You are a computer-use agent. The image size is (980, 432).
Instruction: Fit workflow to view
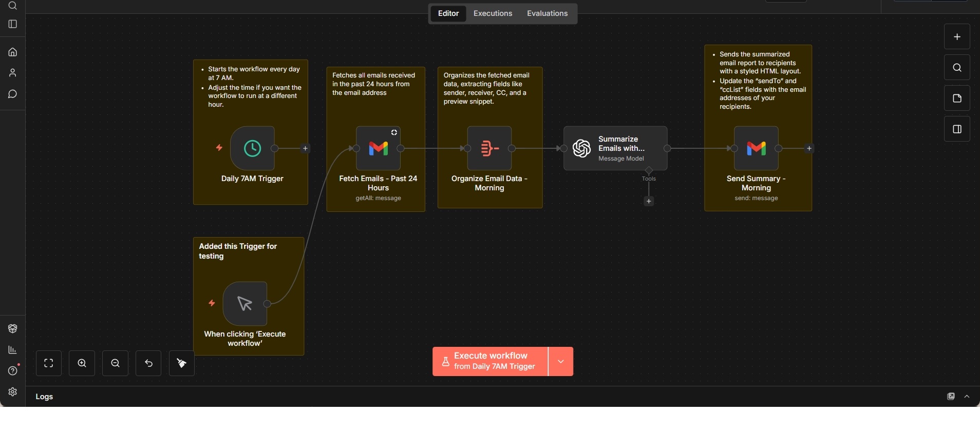click(x=49, y=363)
